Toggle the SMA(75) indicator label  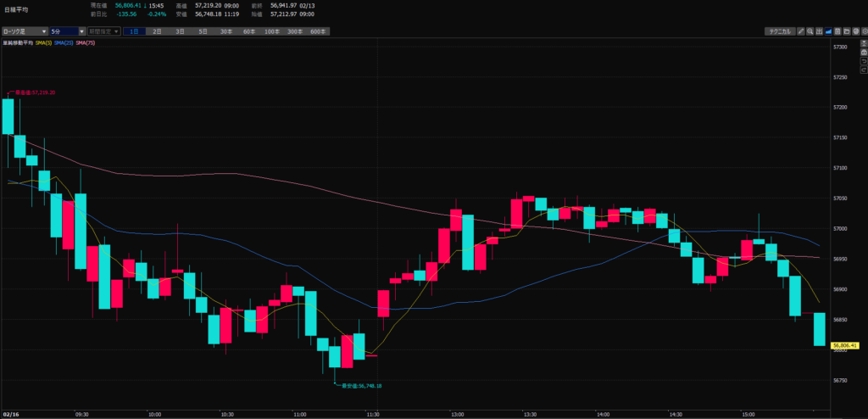coord(86,42)
